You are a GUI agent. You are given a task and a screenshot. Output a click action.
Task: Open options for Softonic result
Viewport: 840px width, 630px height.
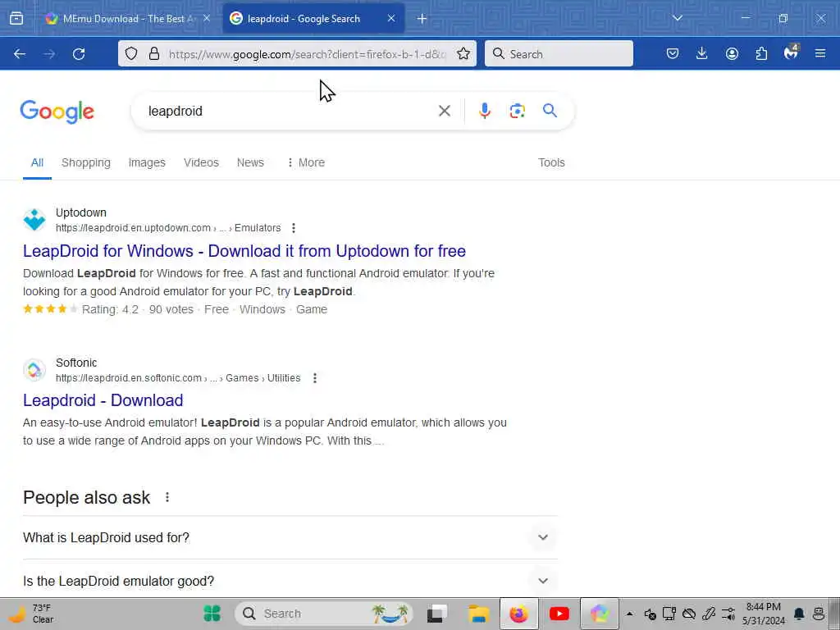(x=315, y=378)
